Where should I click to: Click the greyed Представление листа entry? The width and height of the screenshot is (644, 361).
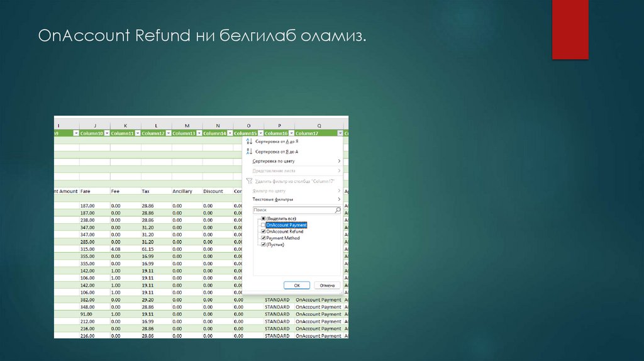pyautogui.click(x=296, y=171)
